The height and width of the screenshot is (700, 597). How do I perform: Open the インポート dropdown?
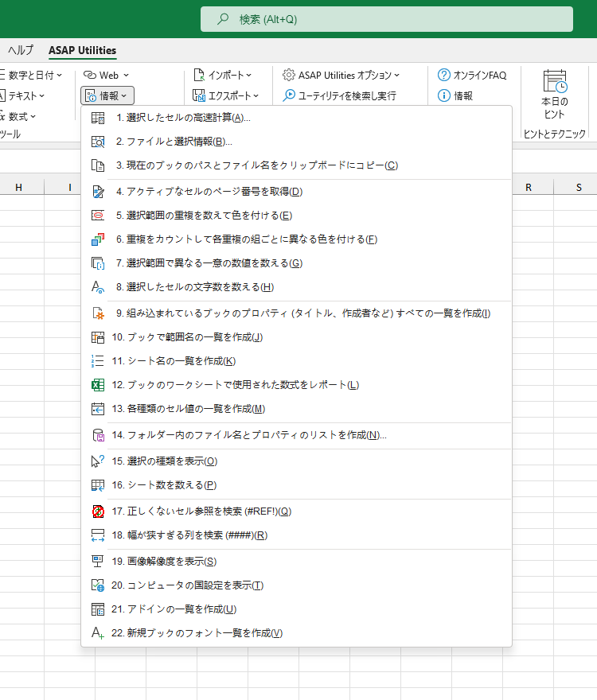click(223, 75)
